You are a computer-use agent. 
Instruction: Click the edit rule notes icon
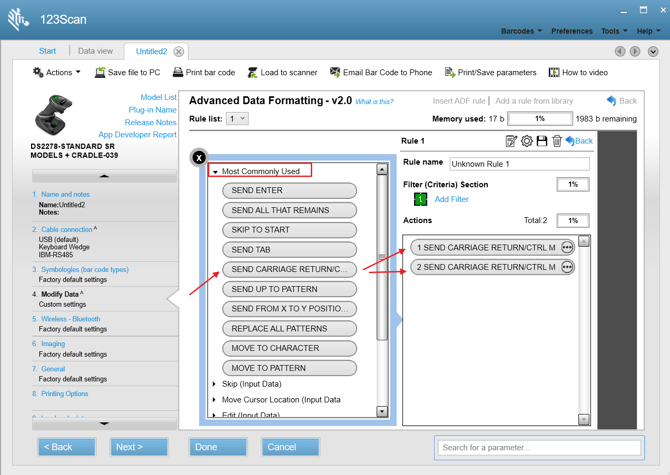[511, 141]
